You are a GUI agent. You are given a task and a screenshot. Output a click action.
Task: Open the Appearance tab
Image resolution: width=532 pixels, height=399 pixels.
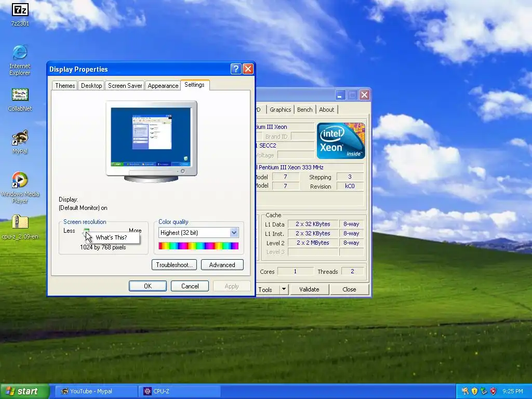coord(163,86)
